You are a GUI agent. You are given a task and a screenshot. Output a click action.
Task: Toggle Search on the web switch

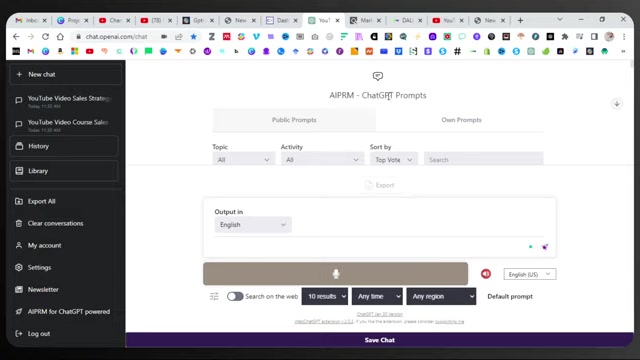tap(235, 296)
